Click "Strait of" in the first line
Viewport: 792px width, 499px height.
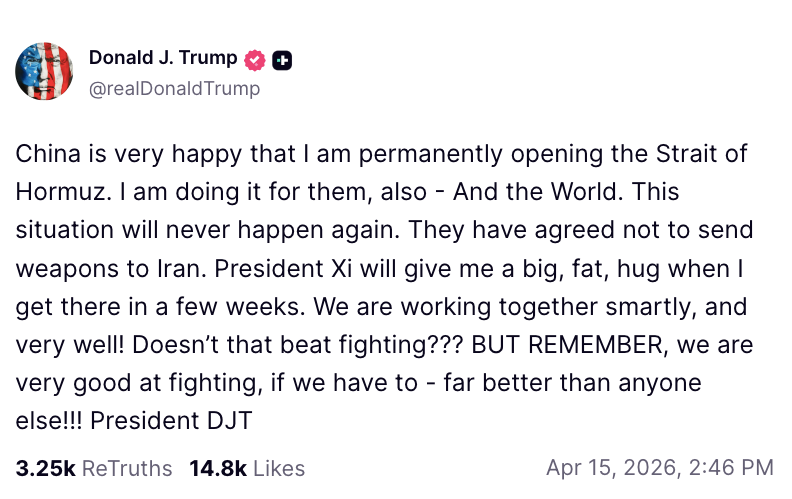coord(706,155)
